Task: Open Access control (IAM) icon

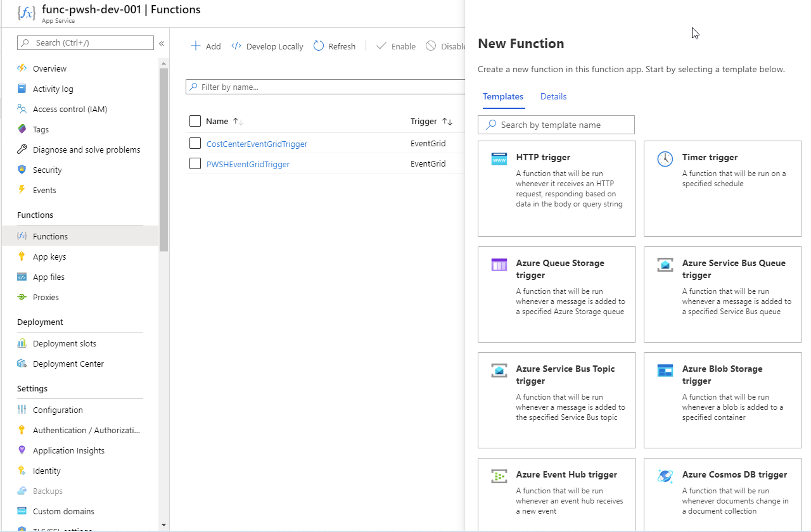Action: [22, 109]
